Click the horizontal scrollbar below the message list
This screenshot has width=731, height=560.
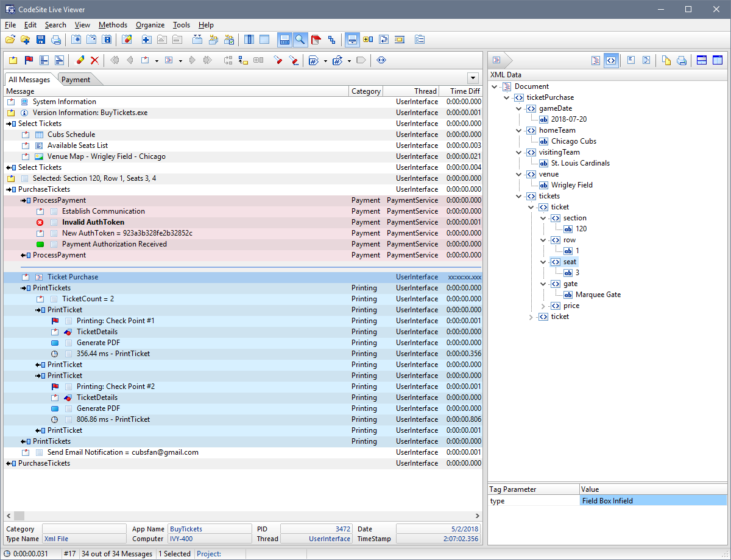pos(244,516)
